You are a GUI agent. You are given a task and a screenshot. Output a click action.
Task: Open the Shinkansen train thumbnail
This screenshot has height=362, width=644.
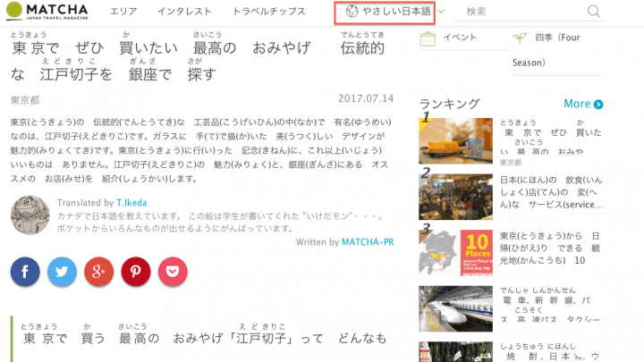click(455, 308)
